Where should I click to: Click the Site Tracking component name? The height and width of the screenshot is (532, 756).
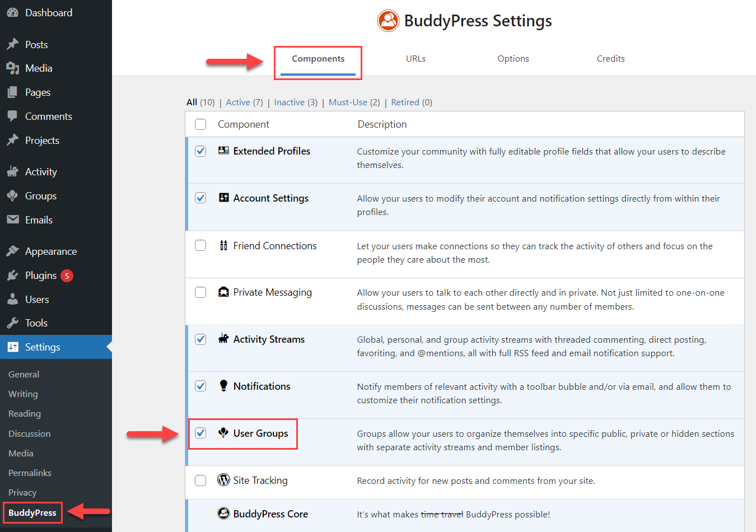[x=260, y=480]
